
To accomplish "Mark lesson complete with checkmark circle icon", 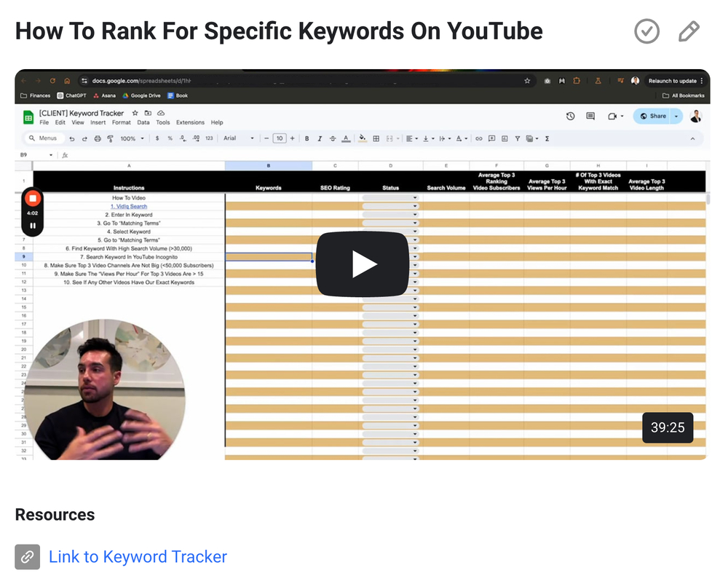I will tap(646, 31).
